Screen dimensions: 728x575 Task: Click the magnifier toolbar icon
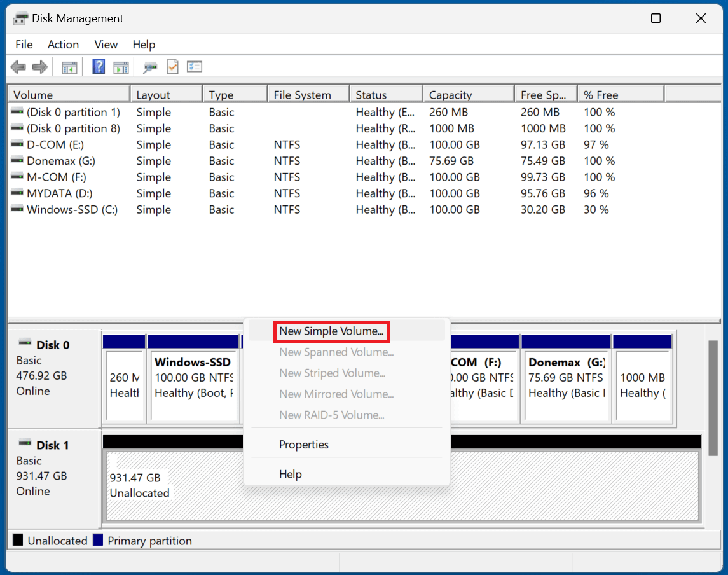(x=150, y=67)
